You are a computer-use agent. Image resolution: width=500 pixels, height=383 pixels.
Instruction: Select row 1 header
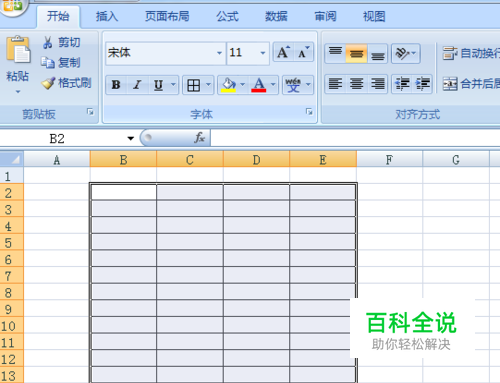click(12, 176)
